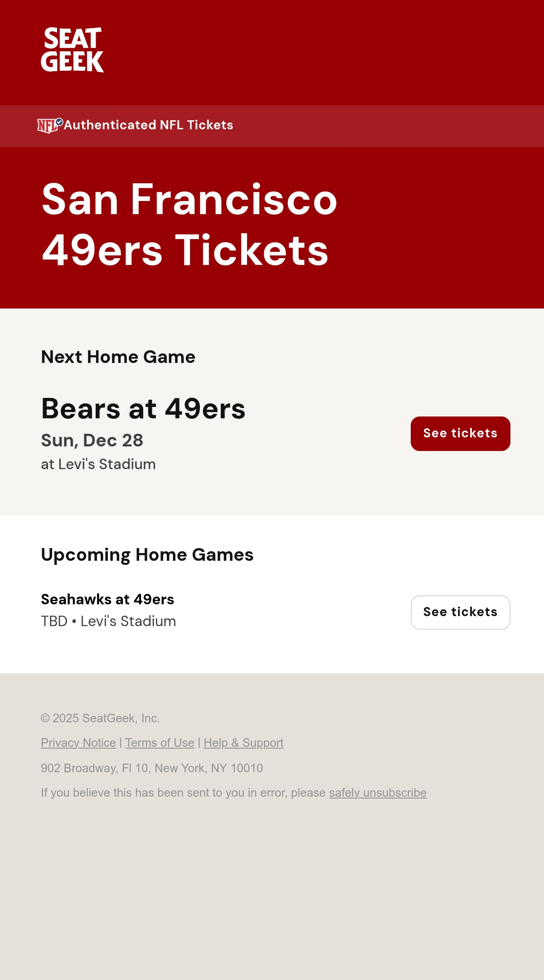See tickets for the Bears game
The width and height of the screenshot is (544, 980).
[461, 434]
